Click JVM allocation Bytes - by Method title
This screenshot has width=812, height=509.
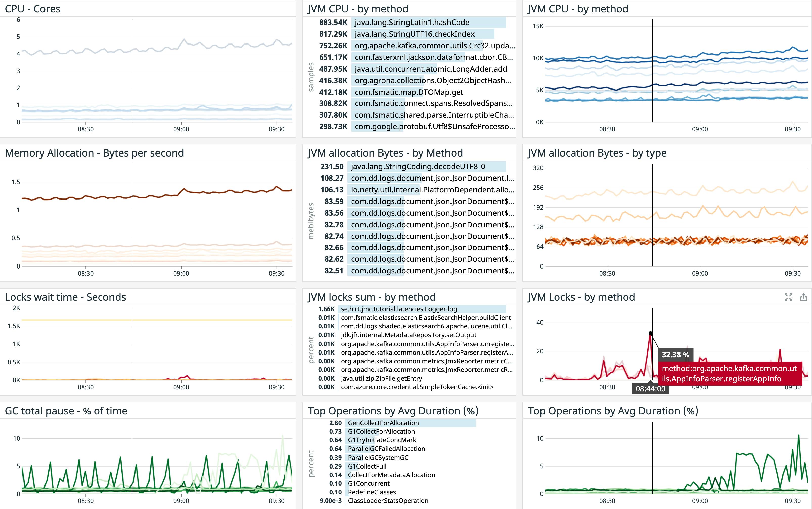[385, 153]
